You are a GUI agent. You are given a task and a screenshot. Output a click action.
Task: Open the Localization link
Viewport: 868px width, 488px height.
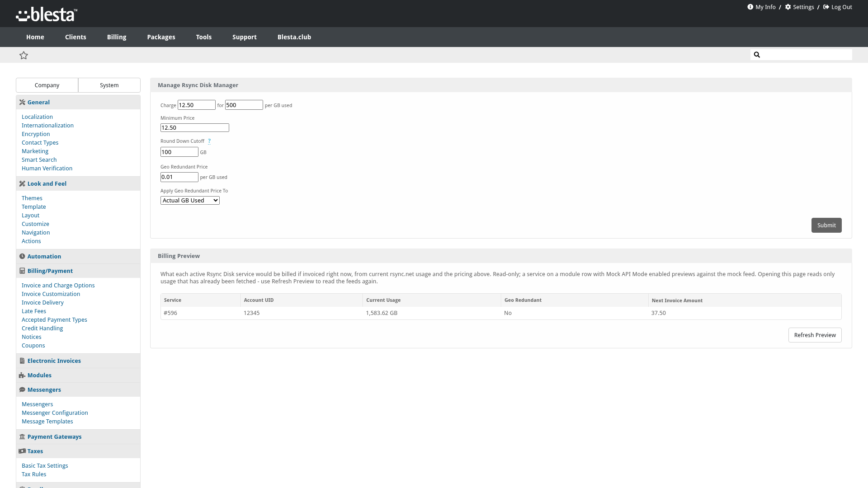(x=37, y=117)
